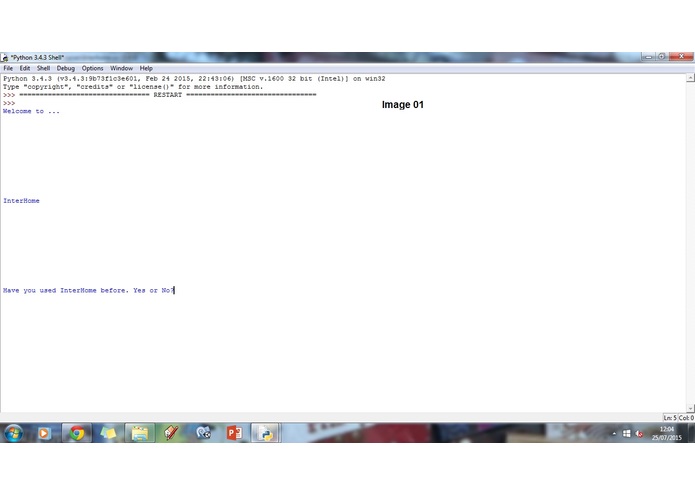Viewport: 695px width, 494px height.
Task: Click scrollbar down arrow in shell
Action: [x=690, y=408]
